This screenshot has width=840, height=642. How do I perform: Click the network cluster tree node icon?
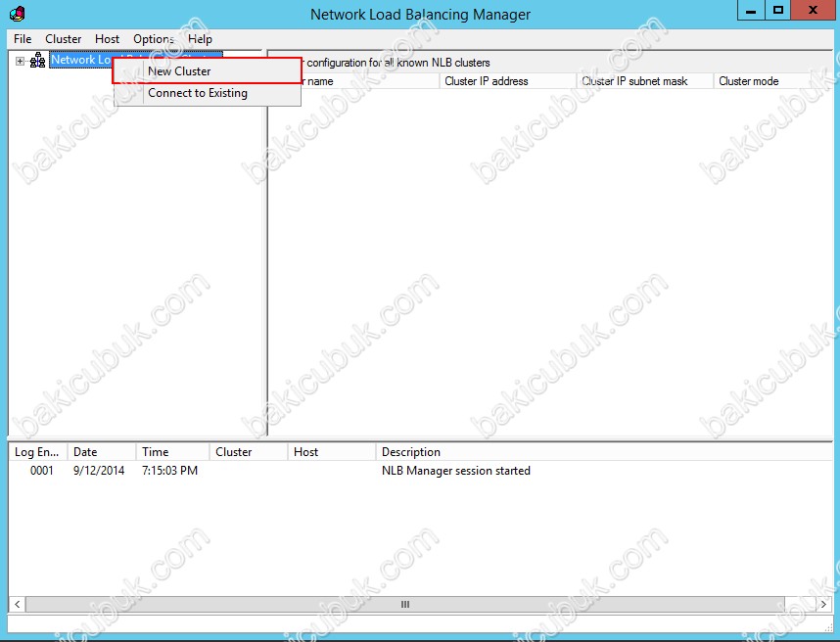37,60
